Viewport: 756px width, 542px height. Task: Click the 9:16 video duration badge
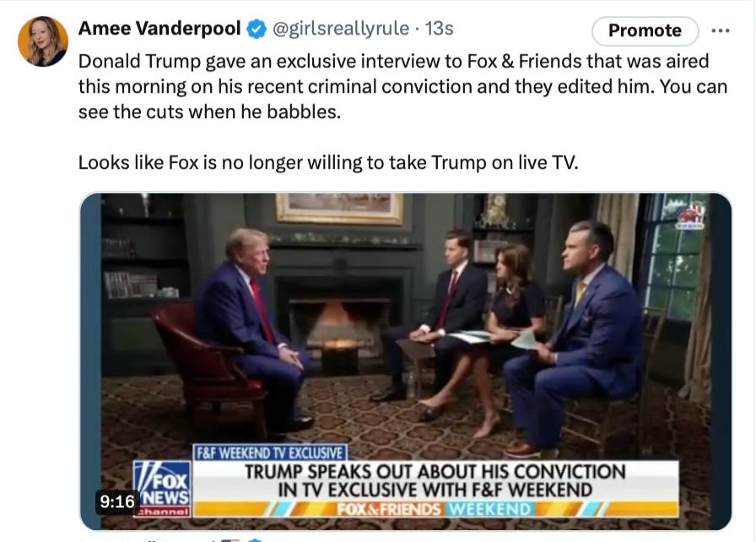click(x=117, y=501)
